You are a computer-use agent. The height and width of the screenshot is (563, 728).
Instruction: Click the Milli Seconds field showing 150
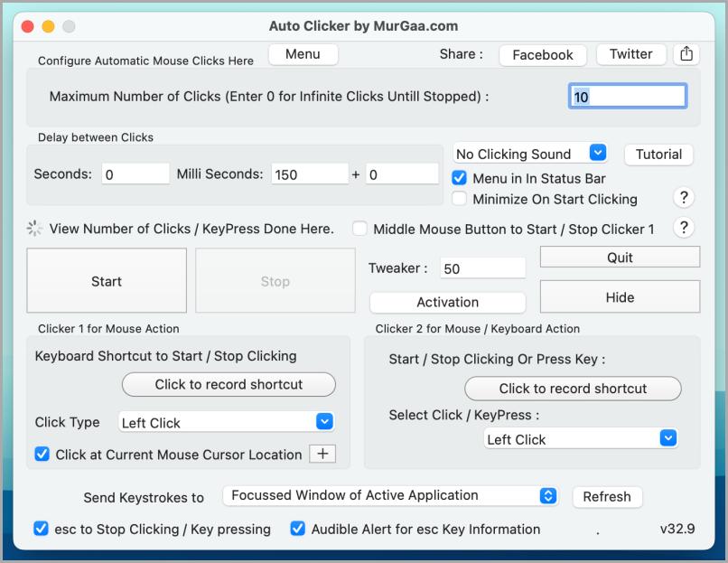click(310, 174)
